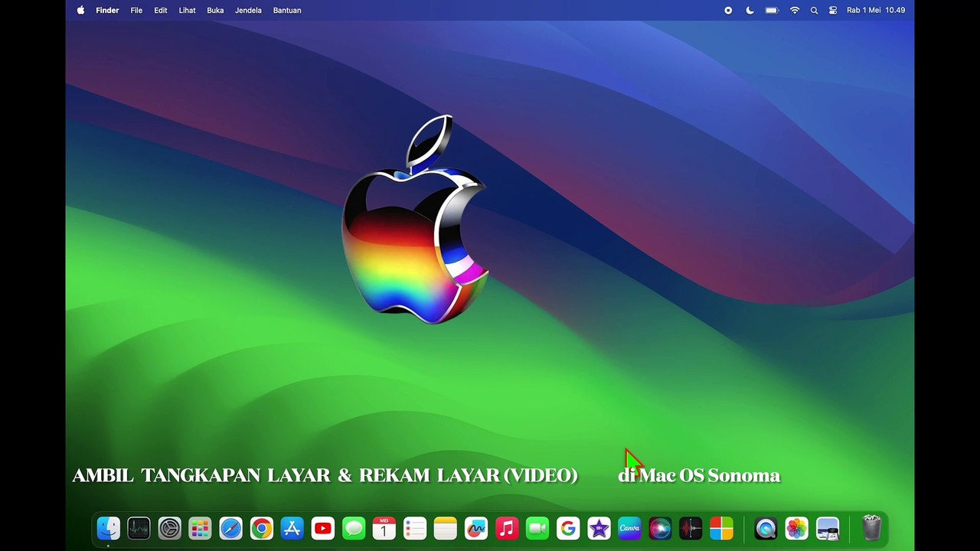This screenshot has height=551, width=980.
Task: Open the Apple menu
Action: [80, 10]
